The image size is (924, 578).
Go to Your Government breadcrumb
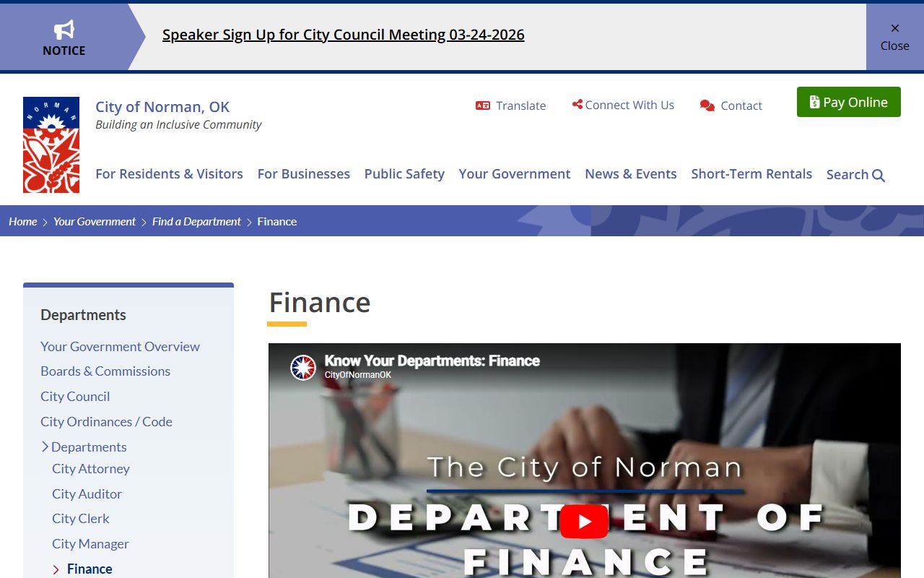pyautogui.click(x=95, y=221)
